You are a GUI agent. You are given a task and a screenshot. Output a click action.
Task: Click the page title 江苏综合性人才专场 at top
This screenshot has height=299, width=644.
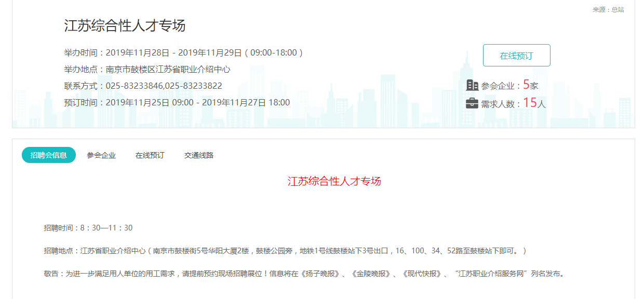tap(125, 25)
